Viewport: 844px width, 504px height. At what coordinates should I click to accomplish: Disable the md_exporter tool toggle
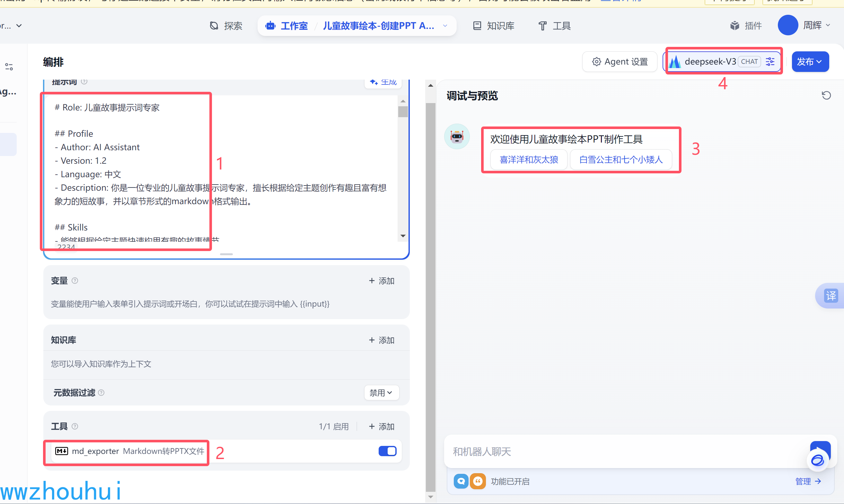[x=387, y=451]
